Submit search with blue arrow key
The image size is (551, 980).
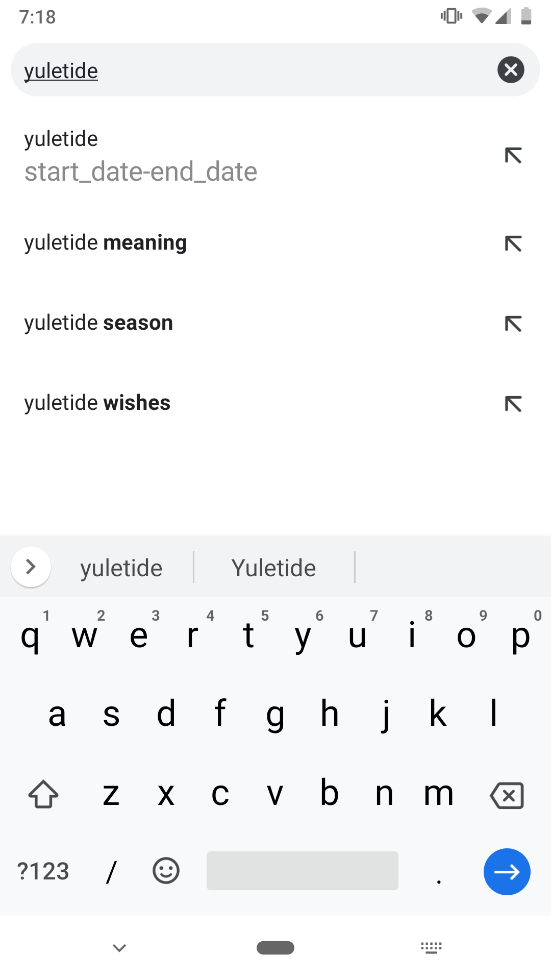(x=507, y=871)
